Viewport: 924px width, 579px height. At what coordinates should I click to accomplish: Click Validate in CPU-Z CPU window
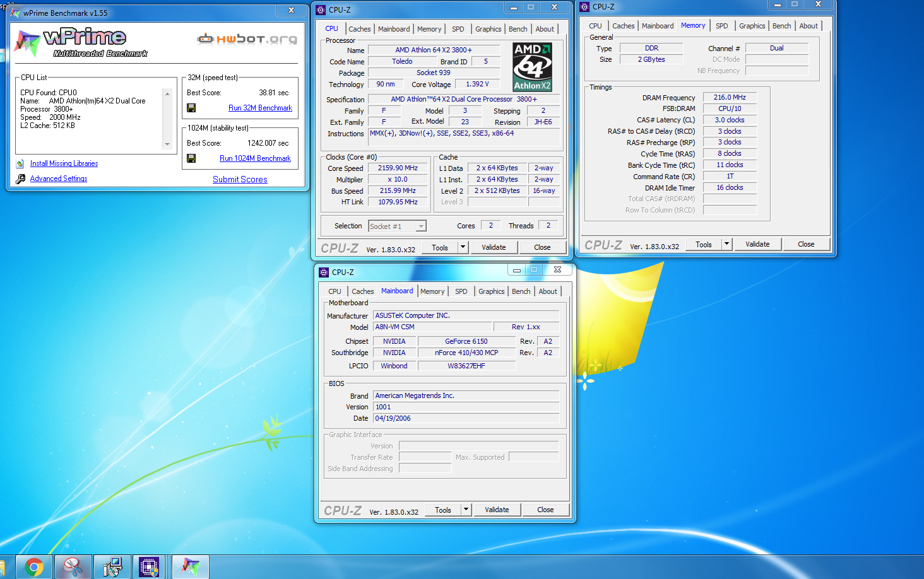(x=494, y=247)
